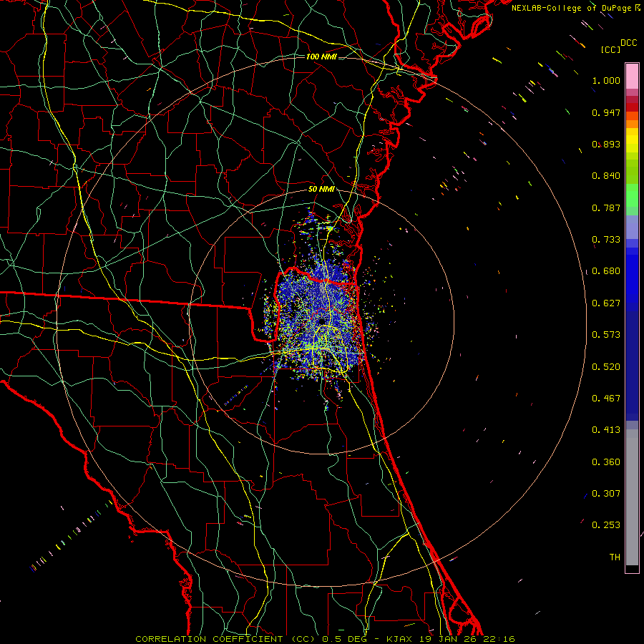Select the 0.733 scale value

[606, 240]
